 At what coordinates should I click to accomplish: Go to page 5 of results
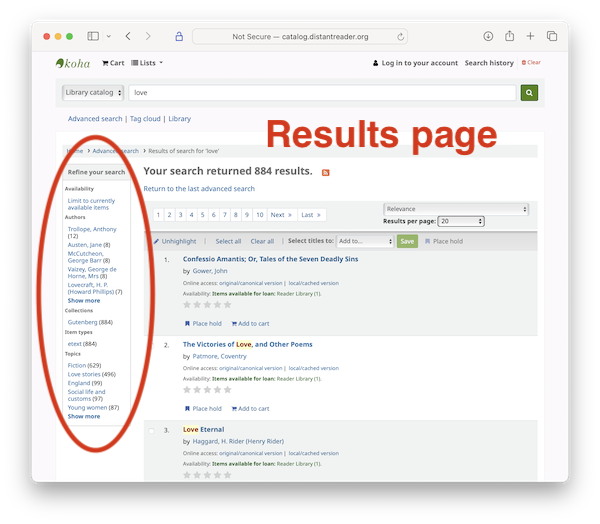point(203,215)
